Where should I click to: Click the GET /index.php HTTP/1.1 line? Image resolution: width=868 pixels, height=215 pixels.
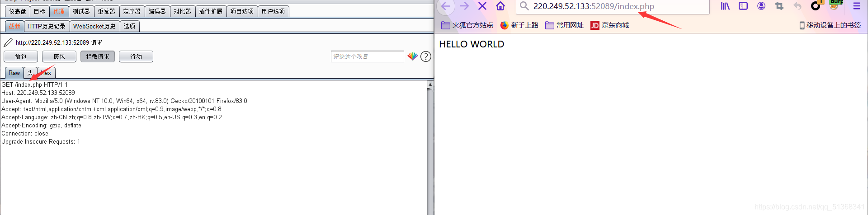click(35, 84)
